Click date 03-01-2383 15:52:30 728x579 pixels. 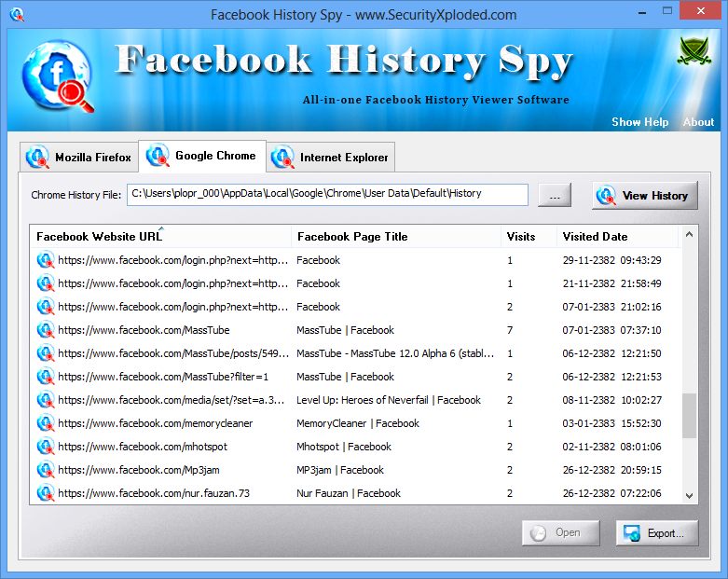tap(611, 423)
